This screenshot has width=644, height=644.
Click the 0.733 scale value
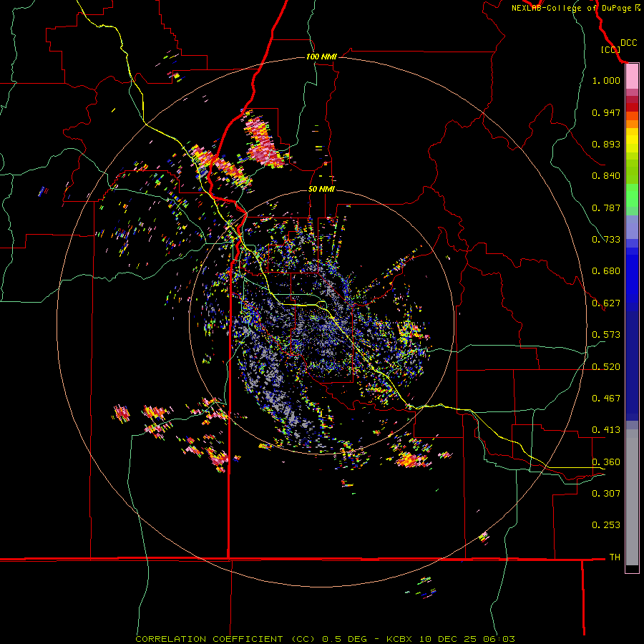pyautogui.click(x=606, y=240)
